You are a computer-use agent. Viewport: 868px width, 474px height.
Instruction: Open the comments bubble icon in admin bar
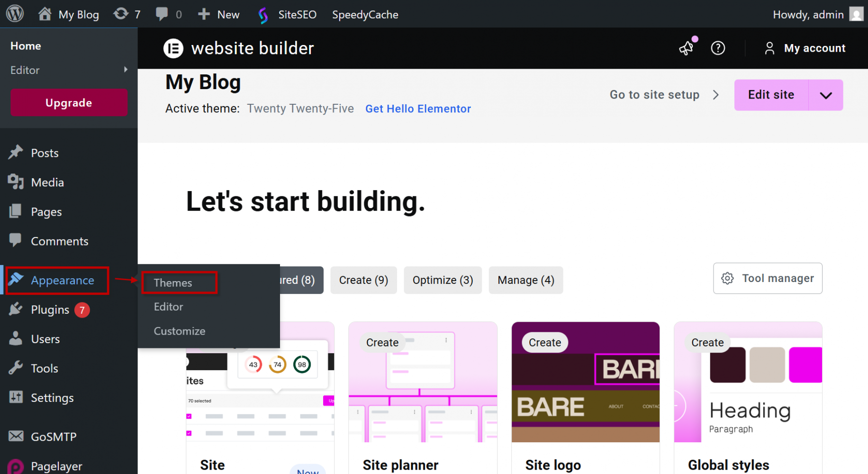pyautogui.click(x=162, y=14)
